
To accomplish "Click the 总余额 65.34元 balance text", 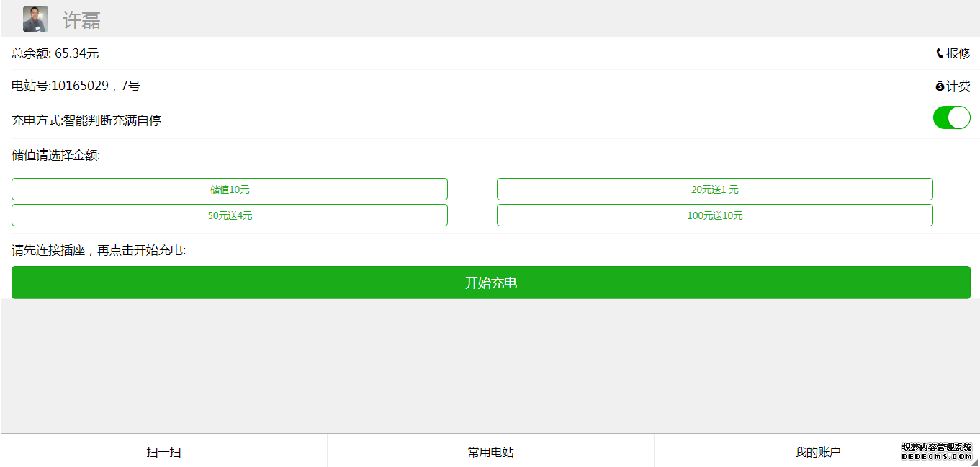I will point(55,53).
